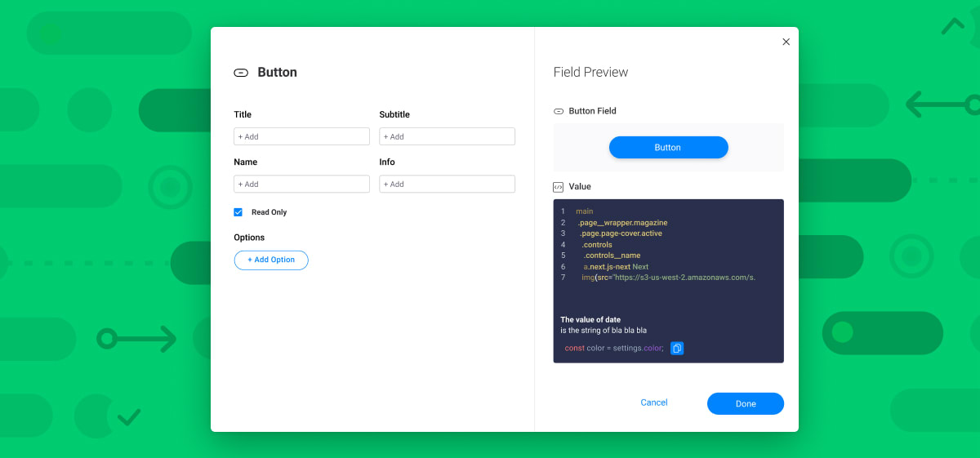
Task: Click the code icon next to Value
Action: [559, 187]
